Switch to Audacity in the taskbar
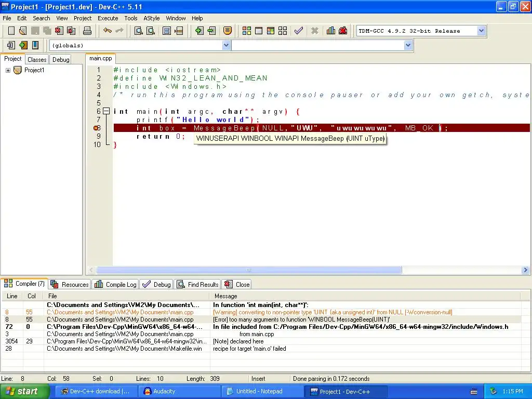 (179, 391)
